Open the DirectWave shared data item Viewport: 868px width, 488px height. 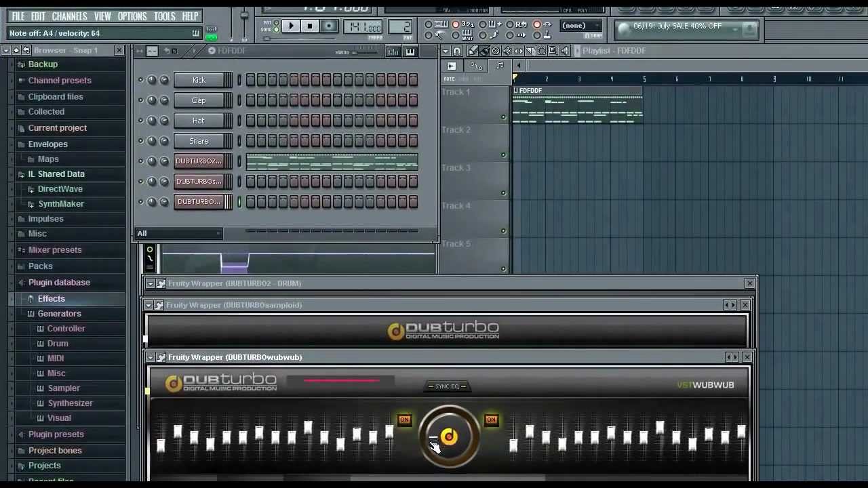[60, 189]
